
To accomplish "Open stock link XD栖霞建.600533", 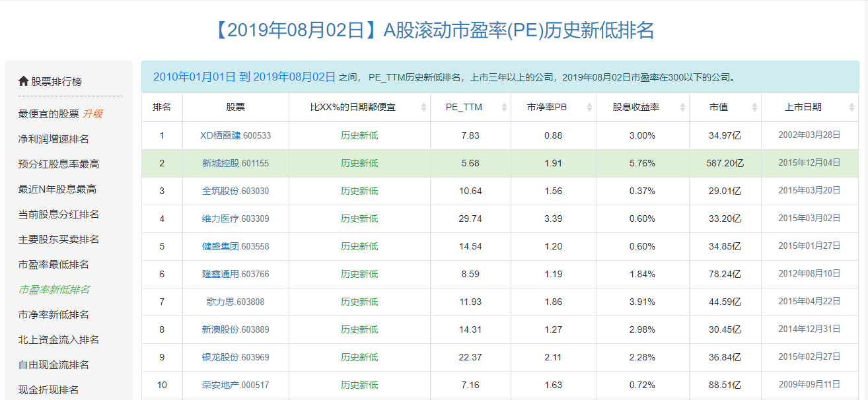I will tap(235, 135).
